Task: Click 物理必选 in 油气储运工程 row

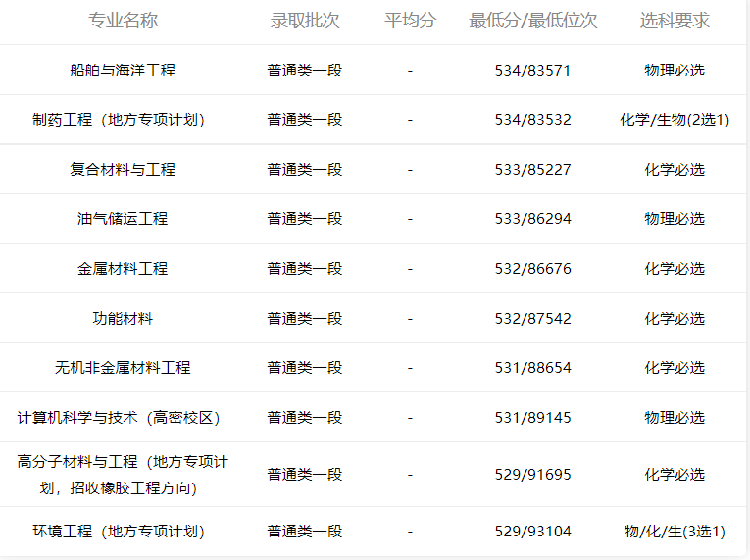Action: (675, 219)
